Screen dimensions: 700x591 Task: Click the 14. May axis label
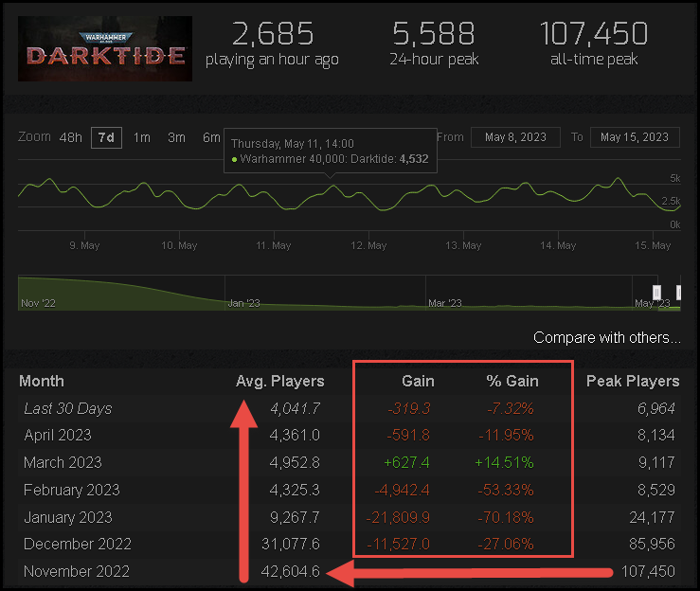tap(558, 245)
